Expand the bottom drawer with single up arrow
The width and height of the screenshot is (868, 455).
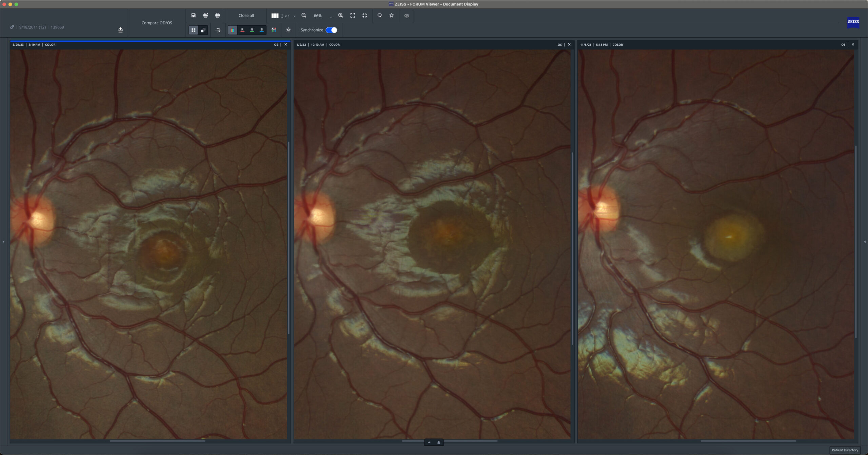coord(429,442)
